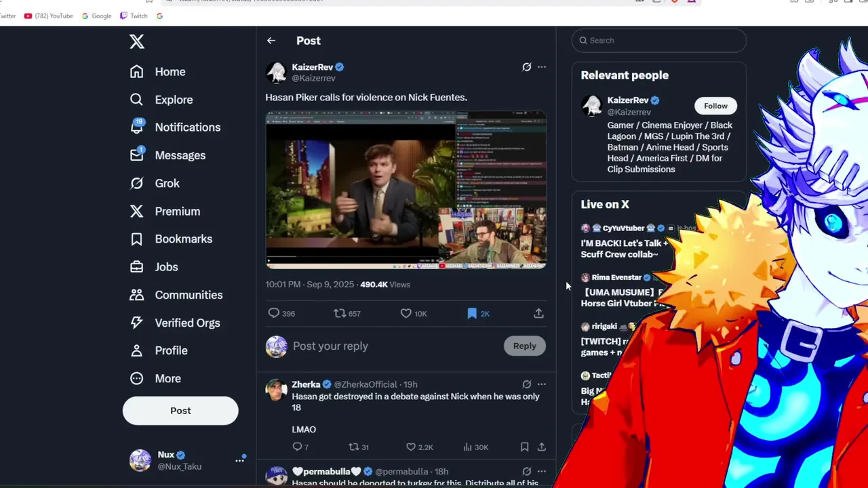Click the Notifications bell icon
Viewport: 868px width, 488px height.
point(137,127)
